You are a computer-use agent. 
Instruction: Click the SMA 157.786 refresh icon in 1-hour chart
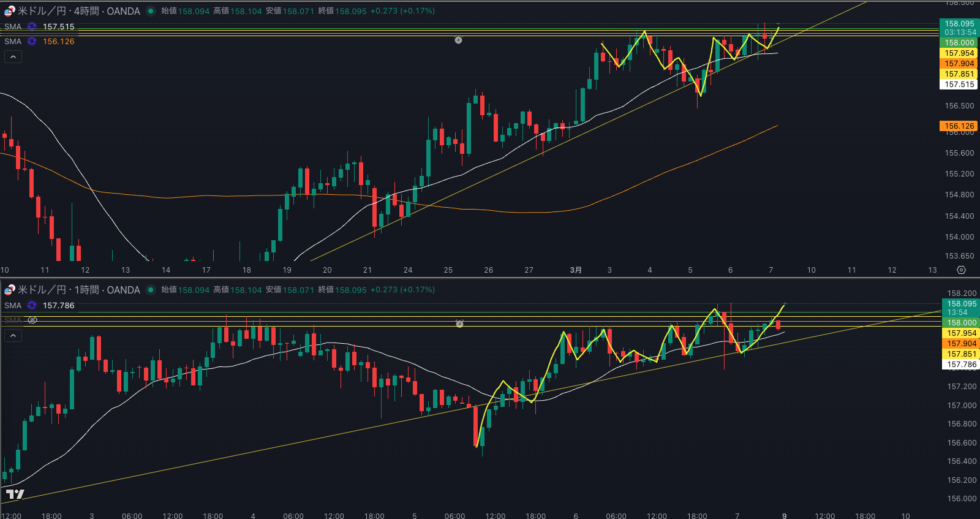[x=32, y=306]
